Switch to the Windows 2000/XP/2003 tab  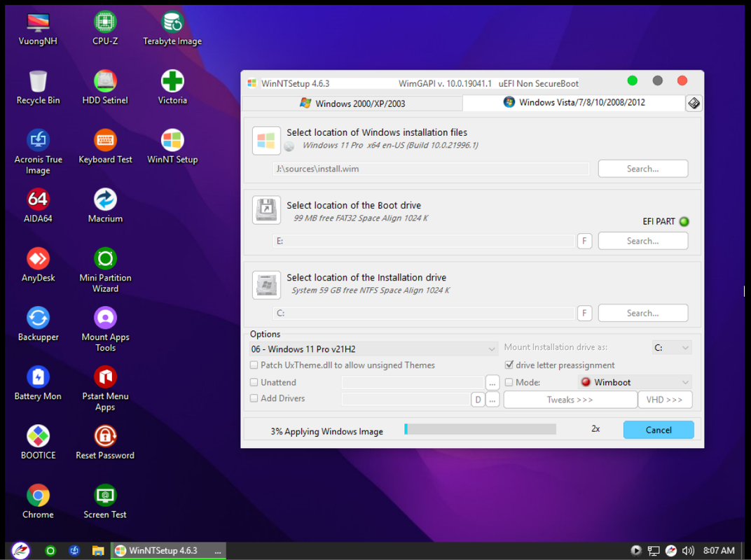(x=352, y=104)
